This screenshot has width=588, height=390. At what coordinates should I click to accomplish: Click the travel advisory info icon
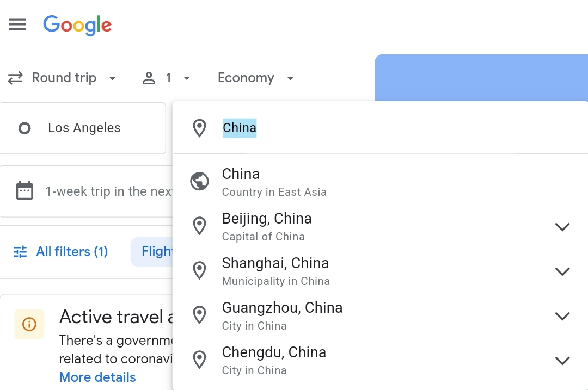tap(29, 324)
